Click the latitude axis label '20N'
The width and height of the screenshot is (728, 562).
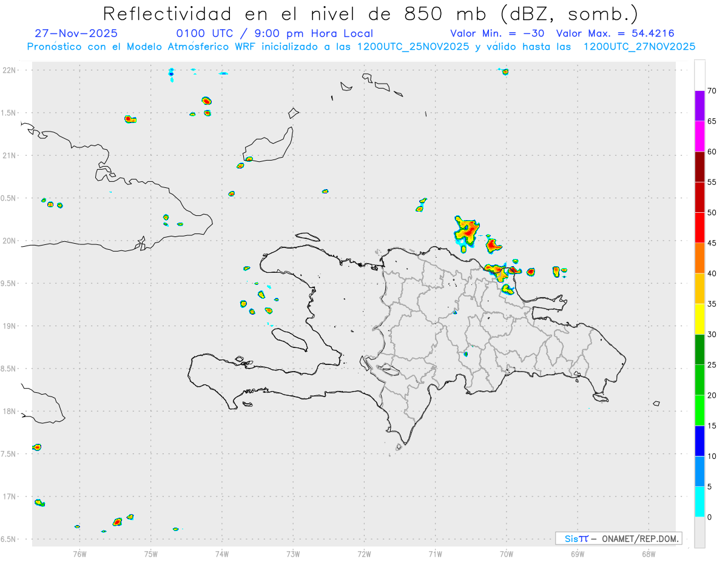(10, 241)
